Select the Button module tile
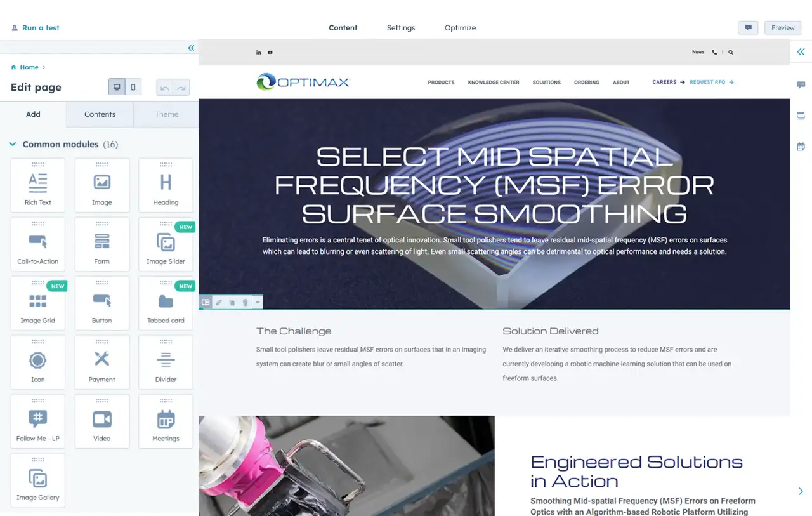The width and height of the screenshot is (812, 516). [102, 303]
